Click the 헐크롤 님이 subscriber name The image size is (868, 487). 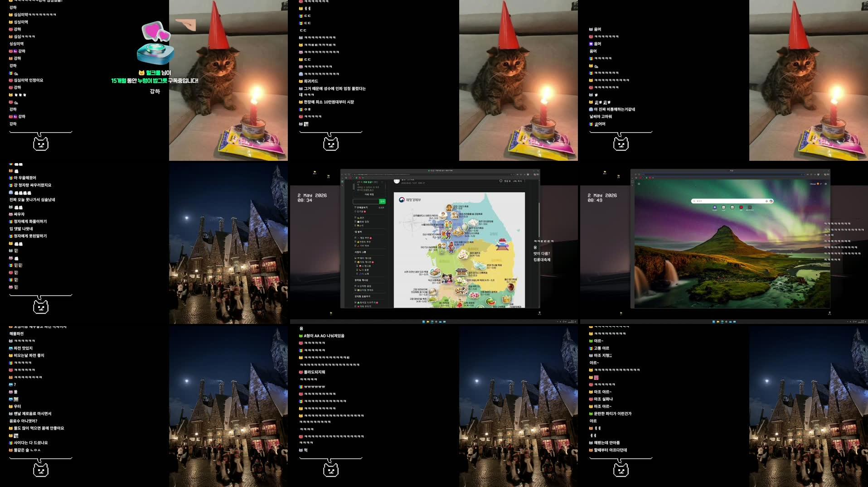[x=158, y=72]
